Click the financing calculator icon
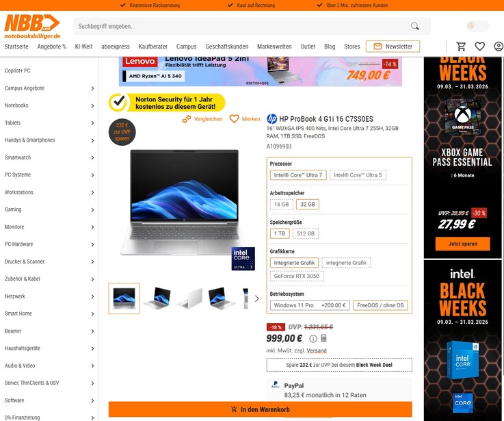 [x=323, y=338]
